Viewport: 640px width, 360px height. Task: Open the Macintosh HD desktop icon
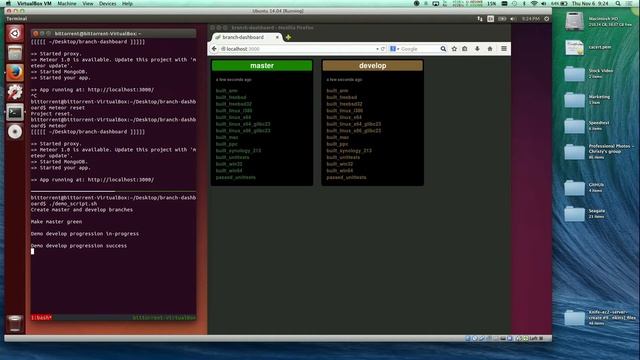(x=575, y=21)
